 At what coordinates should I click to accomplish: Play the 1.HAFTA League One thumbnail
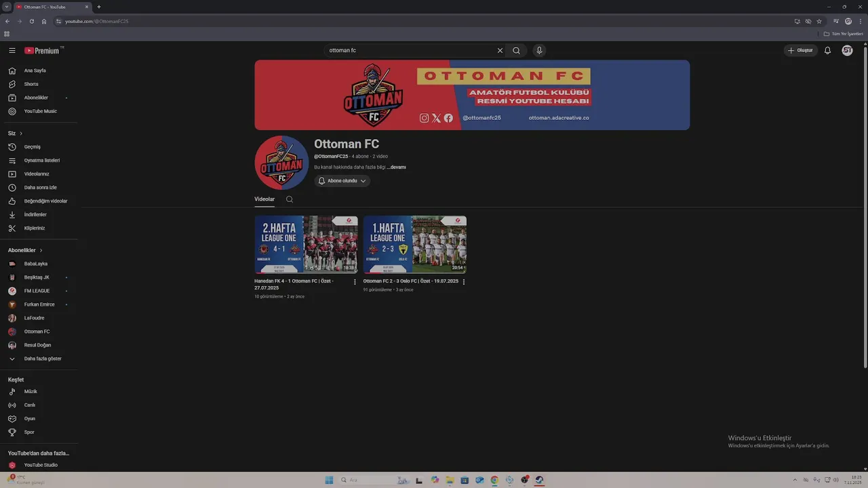point(414,245)
